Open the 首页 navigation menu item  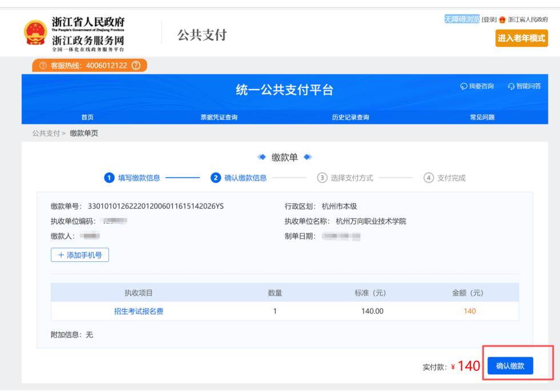[x=87, y=117]
